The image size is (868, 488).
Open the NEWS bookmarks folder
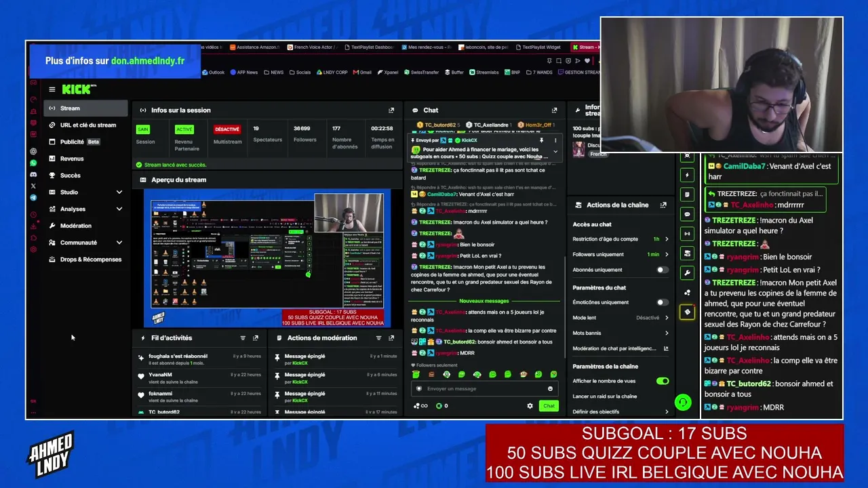[274, 73]
